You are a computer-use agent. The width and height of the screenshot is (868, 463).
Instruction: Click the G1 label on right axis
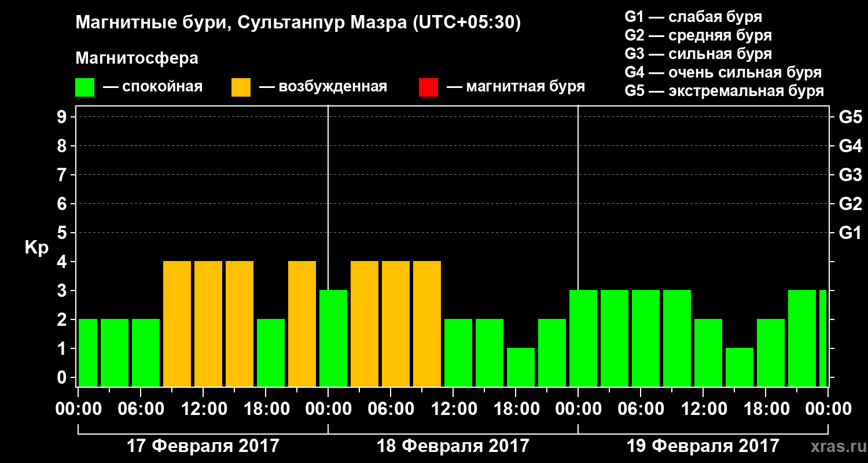click(x=850, y=233)
